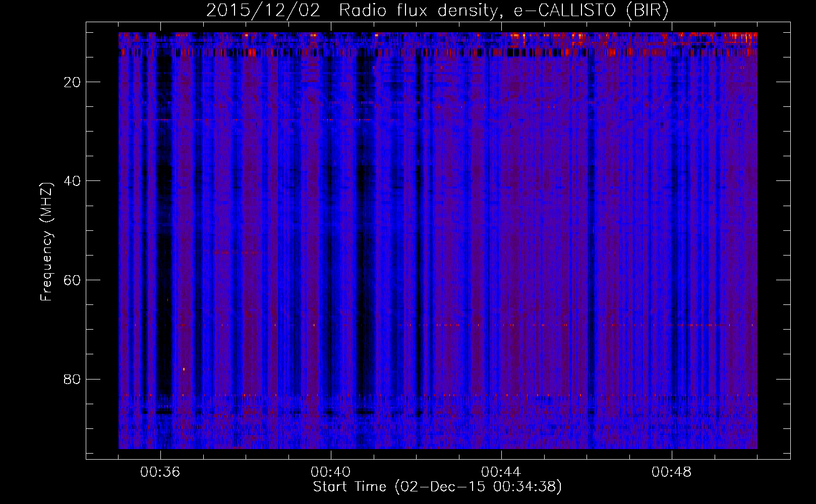
Task: Click the plot title "2015/12/02 Radio flux density, e-CALLISTO (BIR)"
Action: [437, 11]
